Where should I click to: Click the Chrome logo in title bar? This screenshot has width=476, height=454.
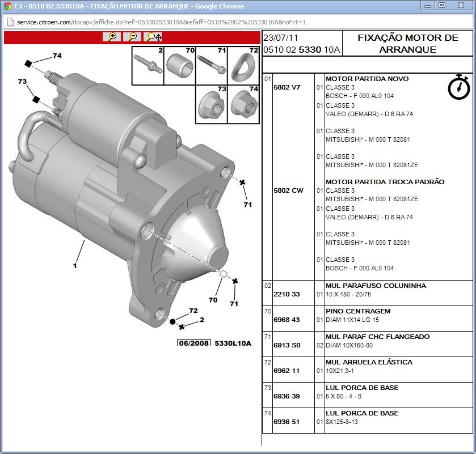[x=7, y=6]
